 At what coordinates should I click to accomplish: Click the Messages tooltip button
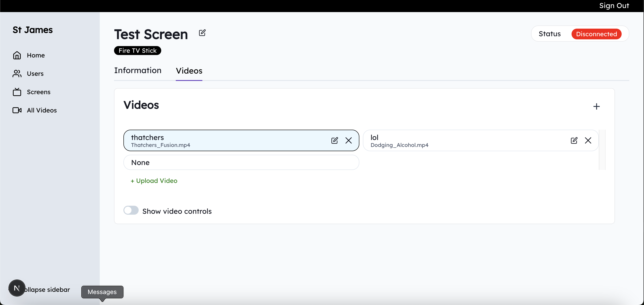pos(102,292)
